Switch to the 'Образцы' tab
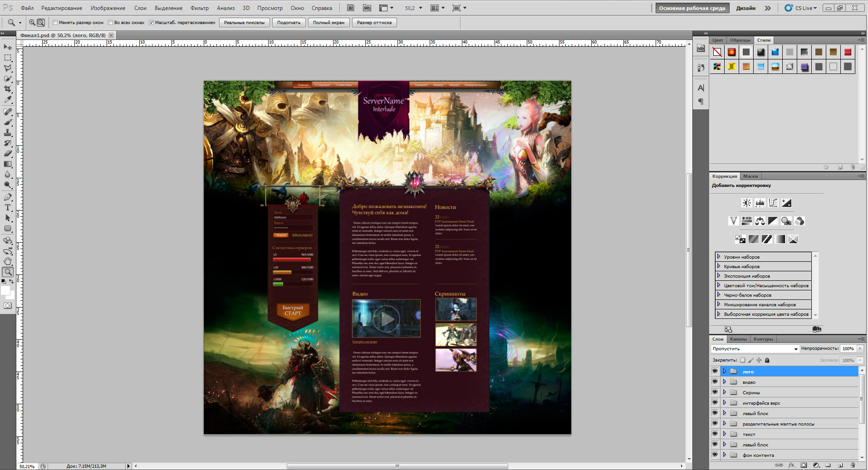Viewport: 868px width, 470px height. point(740,40)
